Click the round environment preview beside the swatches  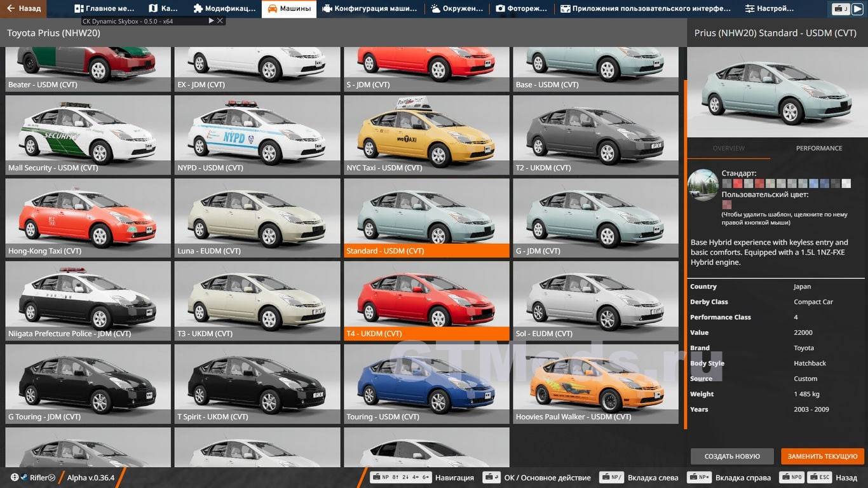pos(703,185)
